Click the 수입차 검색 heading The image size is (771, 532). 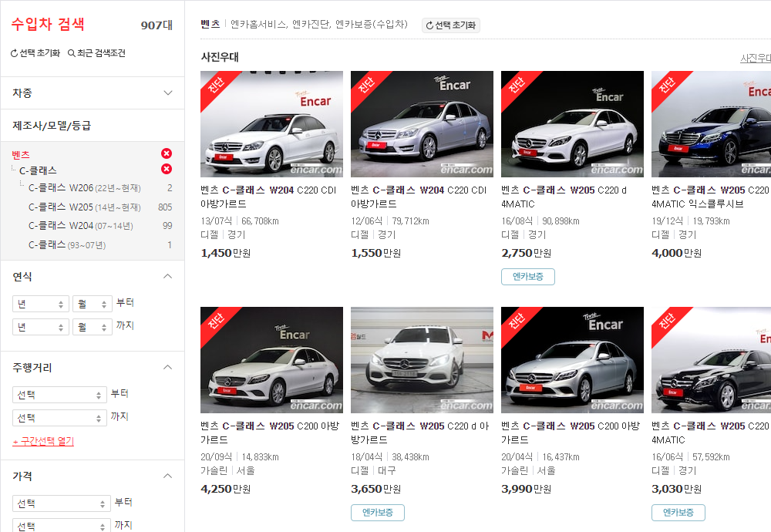[48, 24]
